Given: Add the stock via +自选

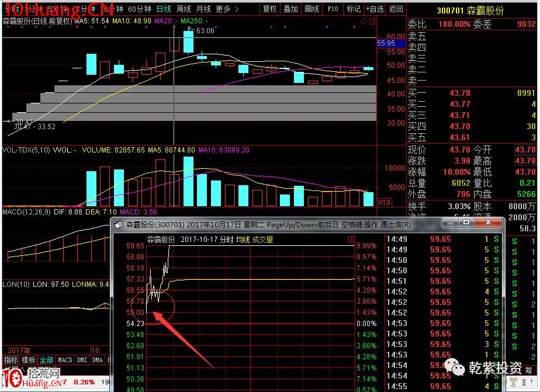Looking at the screenshot, I should click(375, 9).
